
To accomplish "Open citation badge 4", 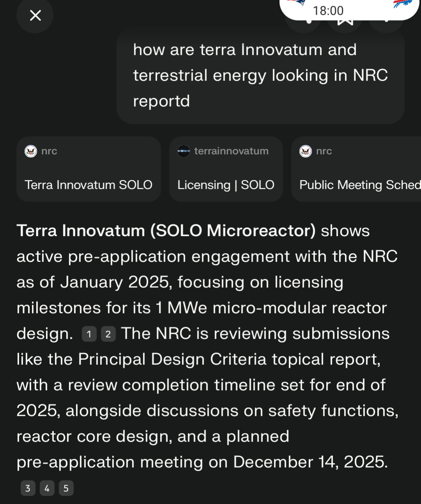I will (47, 488).
